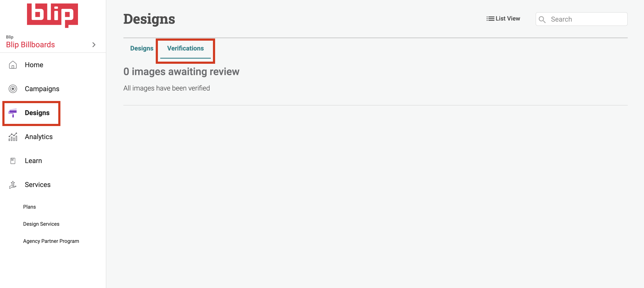Expand the Blip Billboards organization chevron

(x=94, y=45)
